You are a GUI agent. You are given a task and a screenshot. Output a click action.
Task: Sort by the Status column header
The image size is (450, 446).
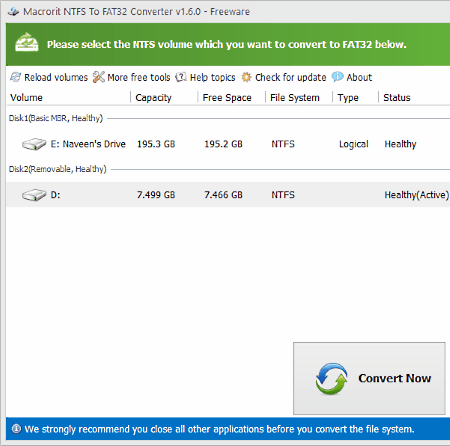397,98
